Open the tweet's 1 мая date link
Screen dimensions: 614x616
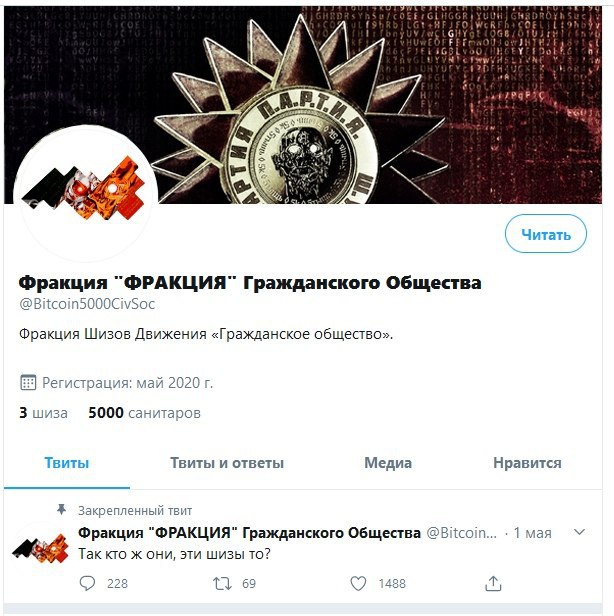[533, 533]
